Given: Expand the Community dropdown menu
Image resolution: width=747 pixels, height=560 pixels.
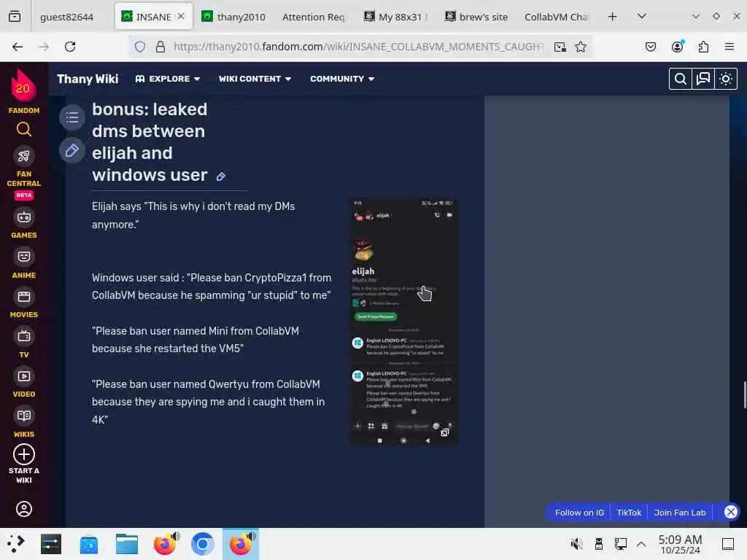Looking at the screenshot, I should tap(342, 79).
